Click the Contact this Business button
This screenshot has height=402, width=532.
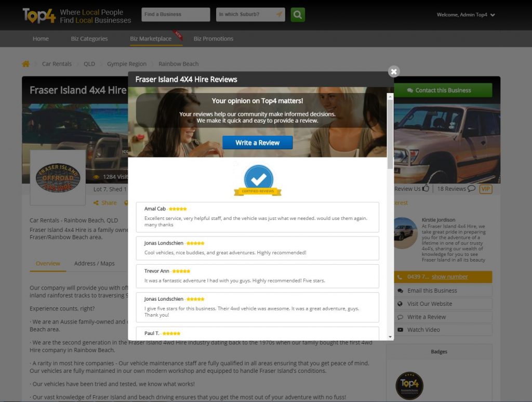[443, 90]
